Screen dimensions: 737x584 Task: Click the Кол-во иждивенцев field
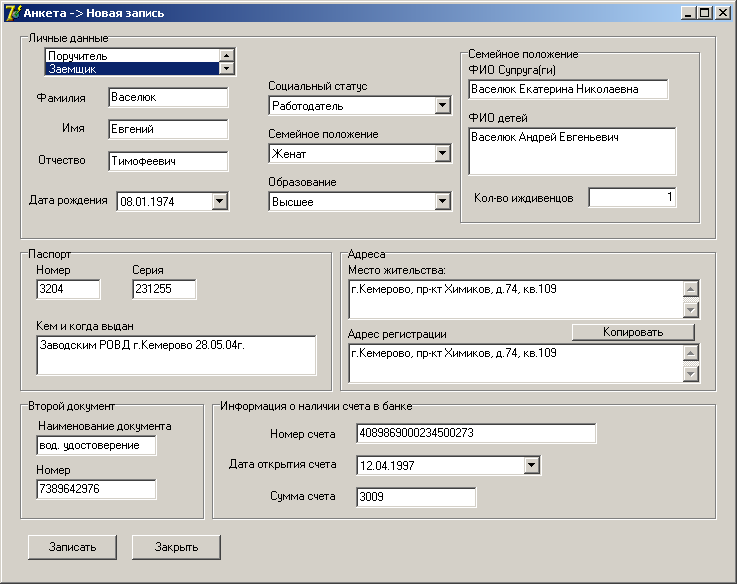coord(632,197)
